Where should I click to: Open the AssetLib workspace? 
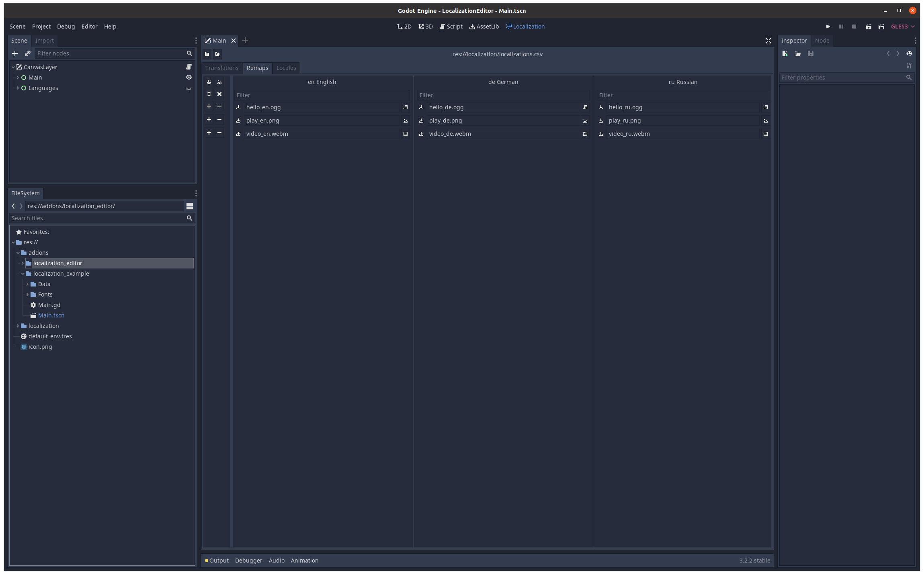point(484,27)
